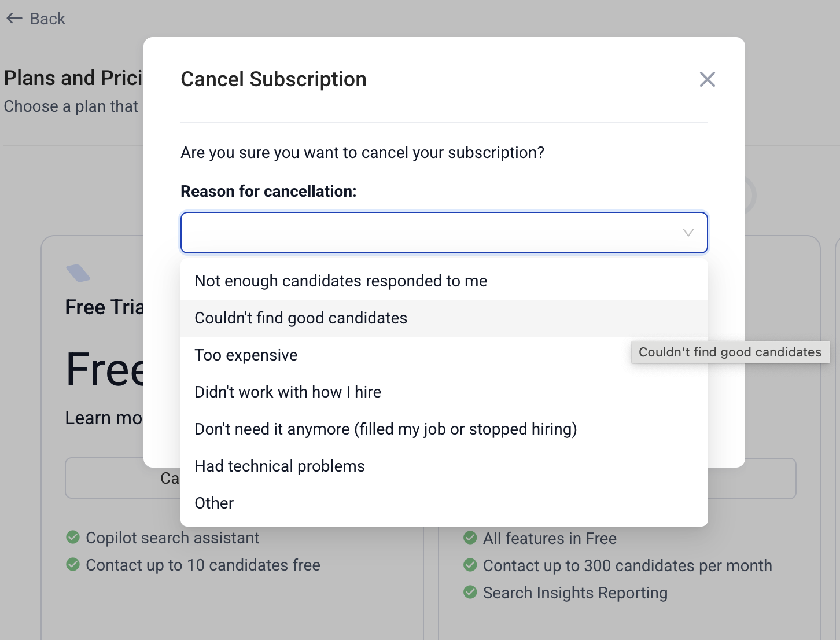840x640 pixels.
Task: Click checkmark beside Contact up to 300 candidates
Action: click(470, 565)
